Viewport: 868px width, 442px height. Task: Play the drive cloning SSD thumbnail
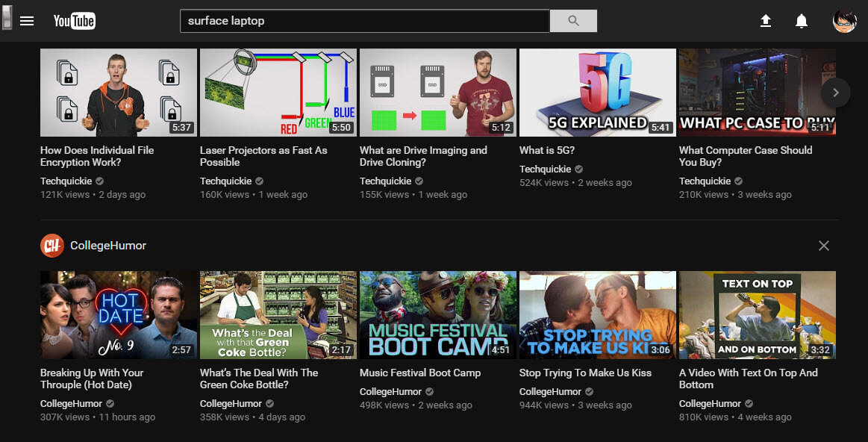click(438, 93)
